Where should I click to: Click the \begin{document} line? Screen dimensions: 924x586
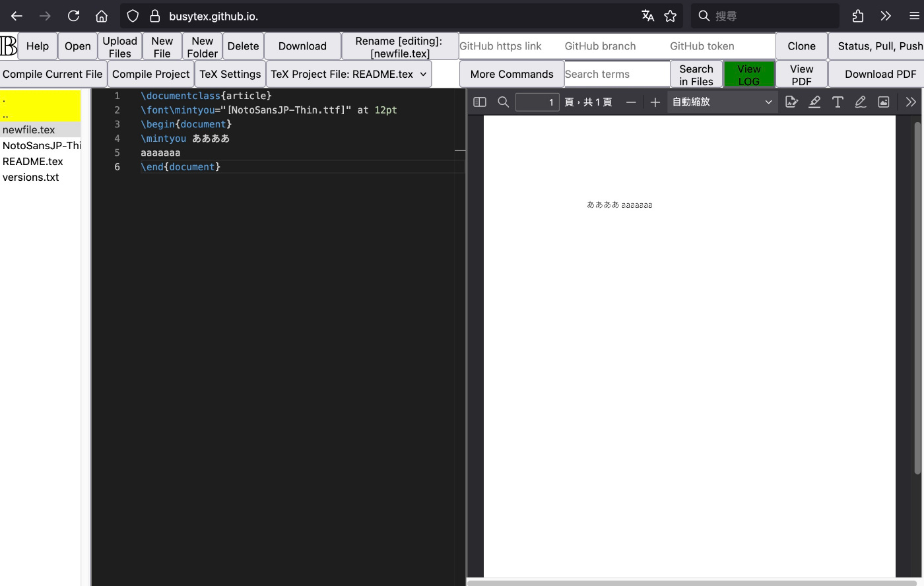click(186, 124)
